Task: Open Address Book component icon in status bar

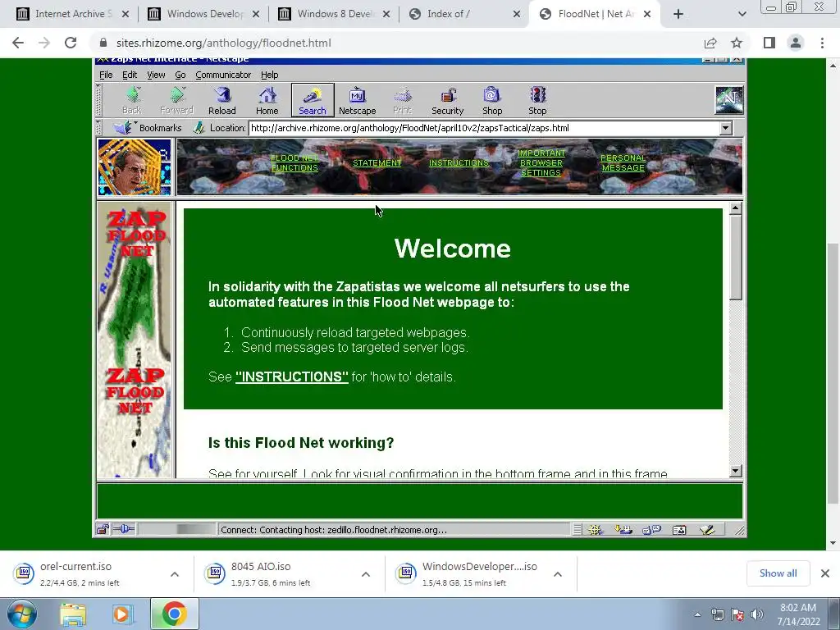Action: pyautogui.click(x=679, y=530)
